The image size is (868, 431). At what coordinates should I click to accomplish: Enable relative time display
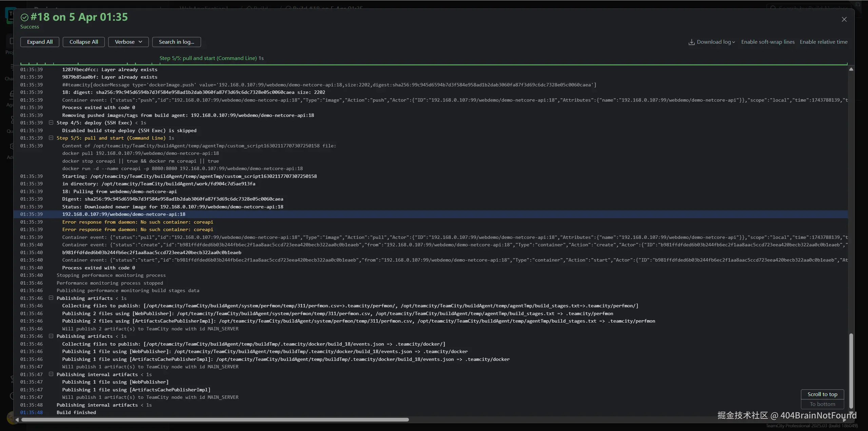point(823,42)
